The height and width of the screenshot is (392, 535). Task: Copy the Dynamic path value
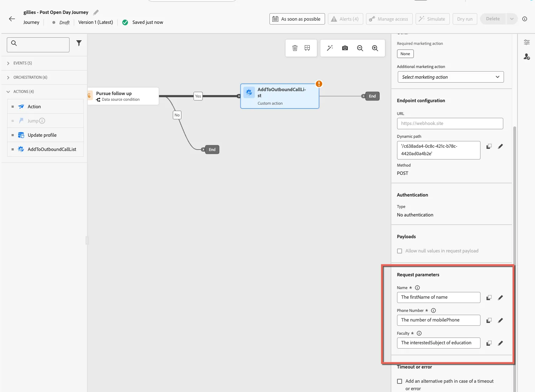click(x=489, y=146)
